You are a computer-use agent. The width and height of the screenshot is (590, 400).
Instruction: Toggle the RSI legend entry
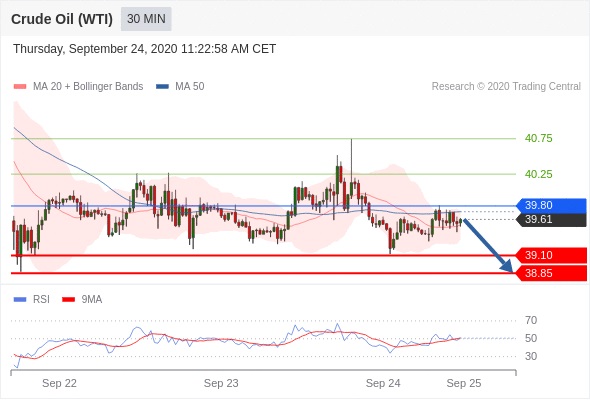pos(32,300)
